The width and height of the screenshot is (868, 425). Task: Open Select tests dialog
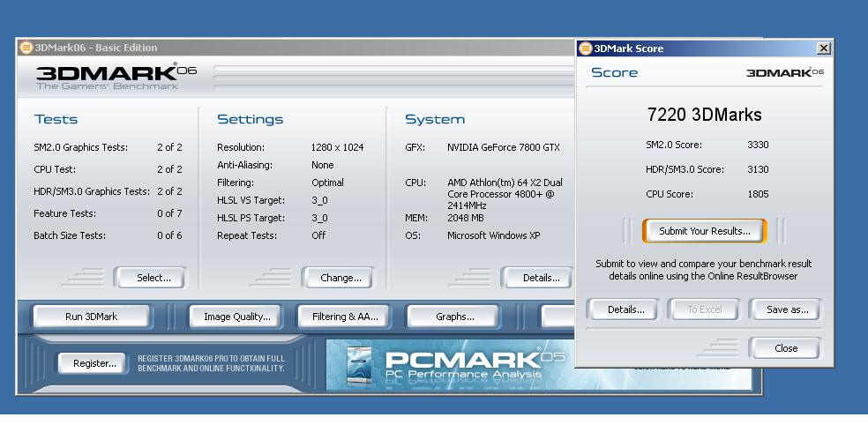pyautogui.click(x=149, y=278)
